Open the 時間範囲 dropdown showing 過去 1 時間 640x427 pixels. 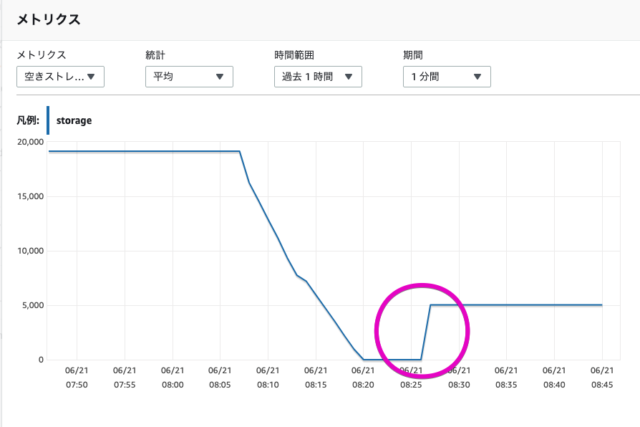317,77
